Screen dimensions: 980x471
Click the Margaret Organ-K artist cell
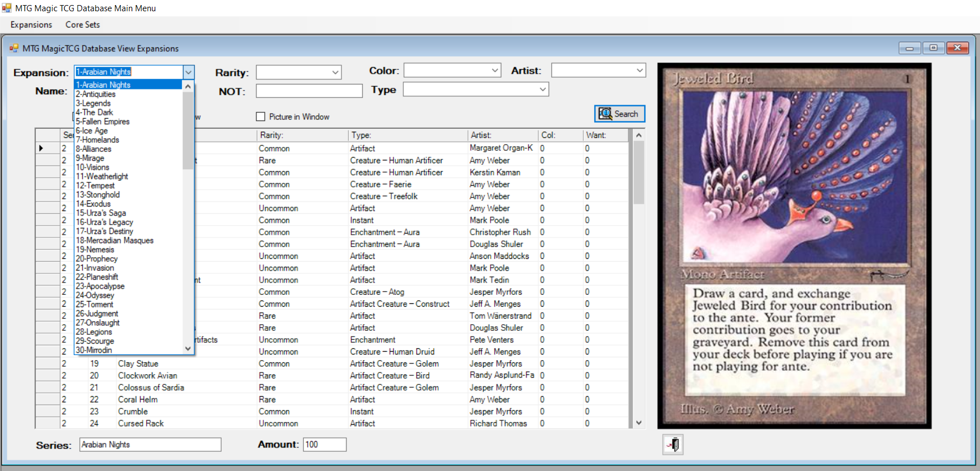503,148
